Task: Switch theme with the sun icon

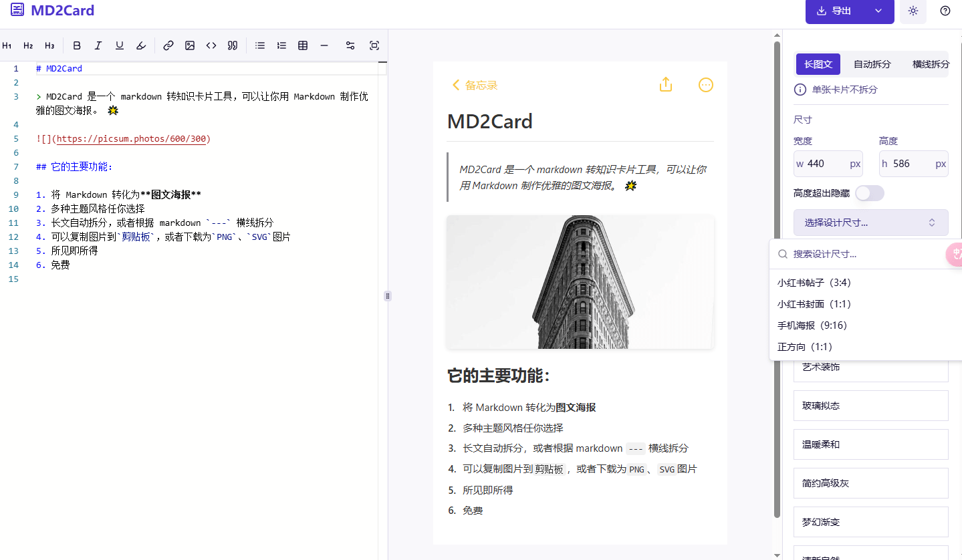Action: tap(913, 11)
